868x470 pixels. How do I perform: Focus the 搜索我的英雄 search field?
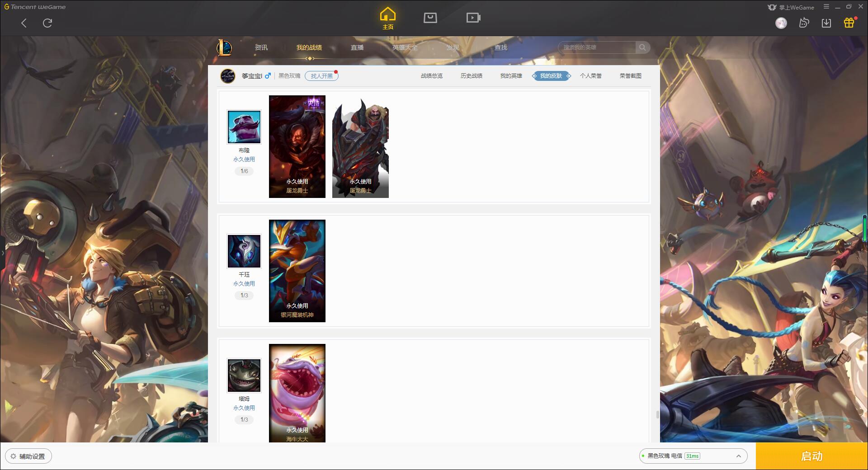597,47
